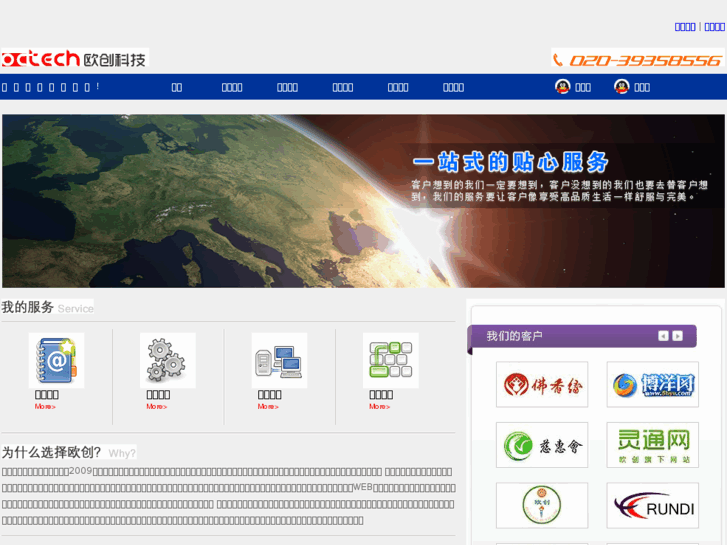Click the right link of top-right header links
This screenshot has height=545, width=727.
[x=714, y=27]
